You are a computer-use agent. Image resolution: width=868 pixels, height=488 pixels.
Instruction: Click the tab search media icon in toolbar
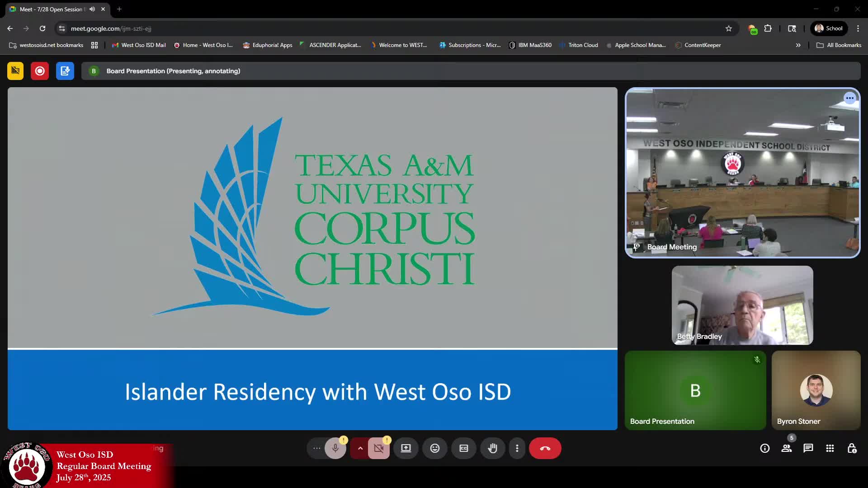792,28
